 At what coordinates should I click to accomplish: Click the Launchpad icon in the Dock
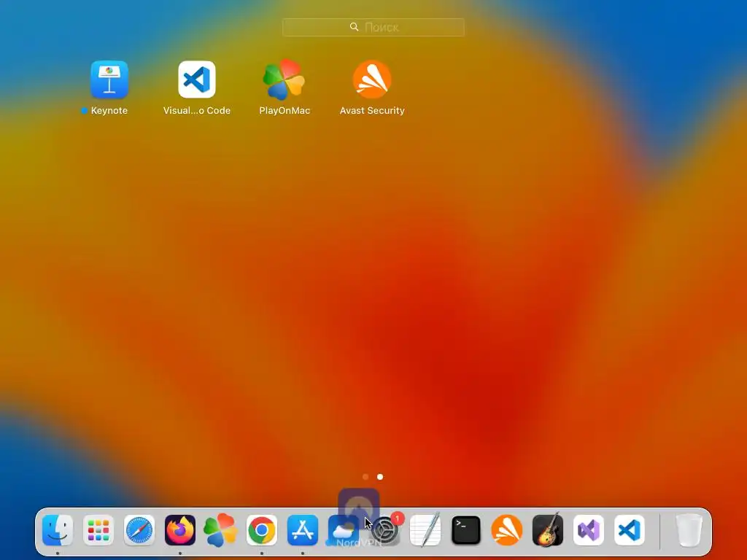point(98,530)
